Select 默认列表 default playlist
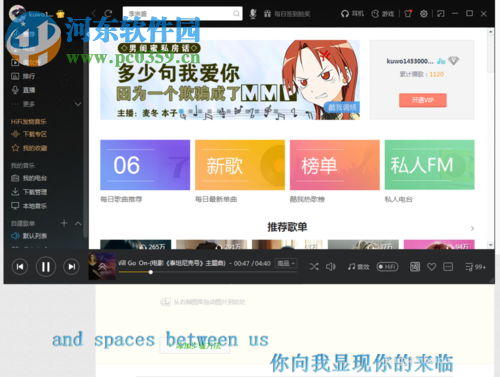The image size is (500, 377). tap(29, 236)
